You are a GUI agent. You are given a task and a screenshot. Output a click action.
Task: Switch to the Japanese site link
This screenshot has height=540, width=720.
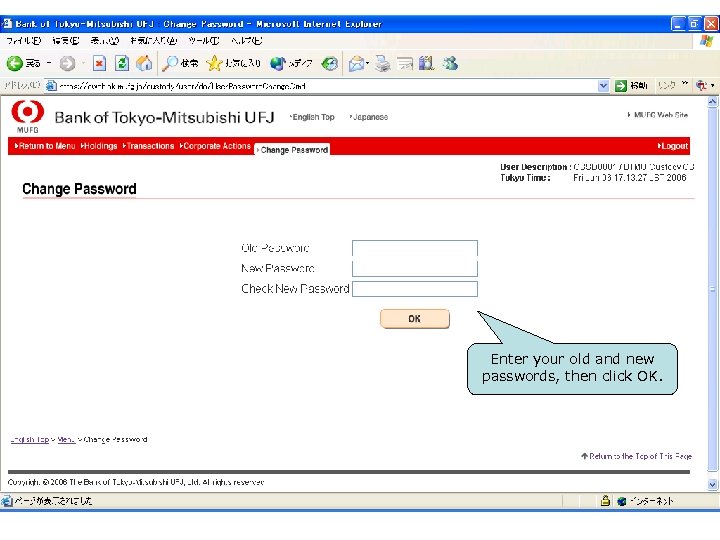[369, 117]
